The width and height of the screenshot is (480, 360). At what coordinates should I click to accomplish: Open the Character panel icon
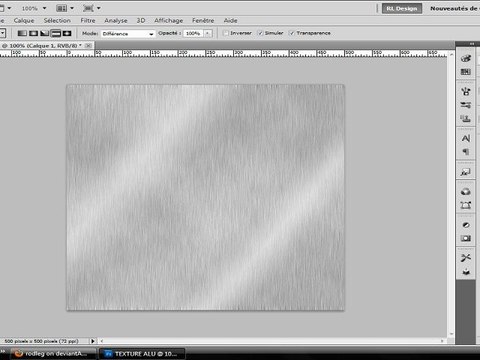(x=466, y=138)
